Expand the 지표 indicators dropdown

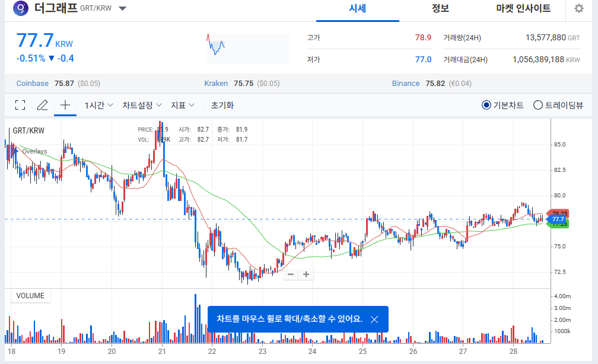click(x=183, y=105)
